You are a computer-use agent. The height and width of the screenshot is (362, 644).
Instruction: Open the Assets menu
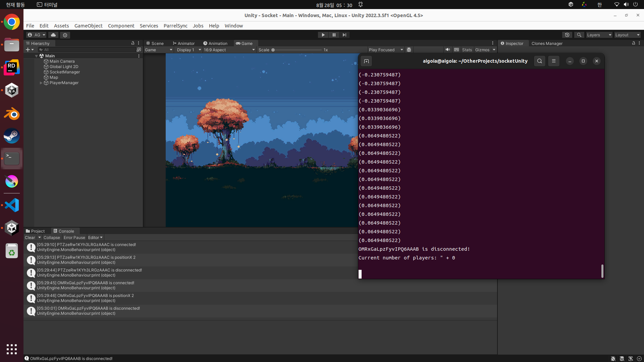(x=61, y=26)
